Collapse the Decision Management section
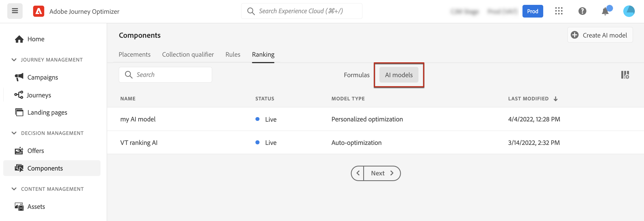Image resolution: width=644 pixels, height=221 pixels. tap(14, 133)
